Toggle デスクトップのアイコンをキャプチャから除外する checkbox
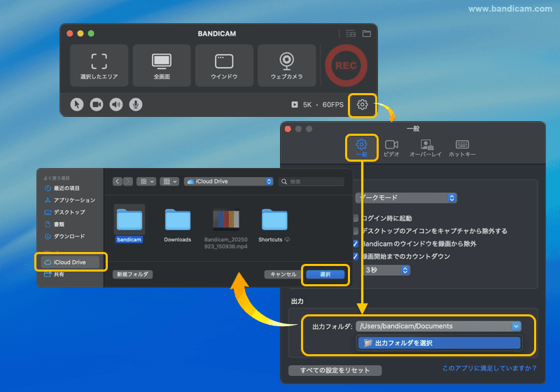The width and height of the screenshot is (560, 392). (356, 231)
